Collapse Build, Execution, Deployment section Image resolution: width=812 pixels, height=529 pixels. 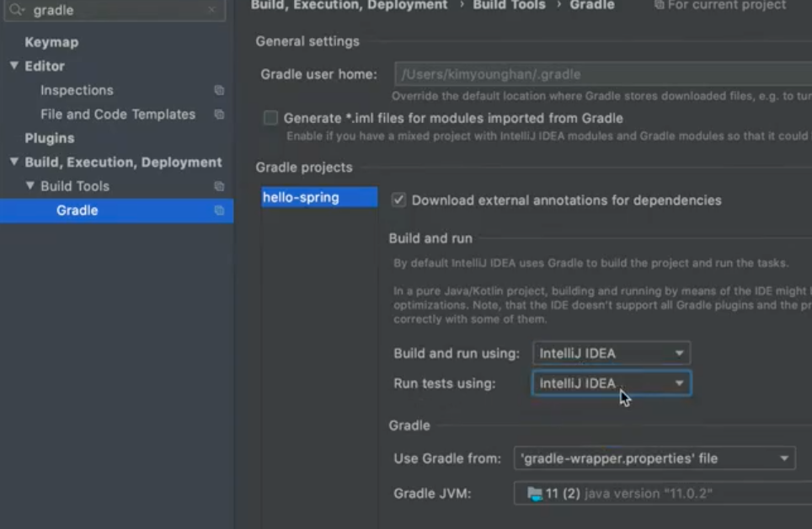click(x=14, y=162)
